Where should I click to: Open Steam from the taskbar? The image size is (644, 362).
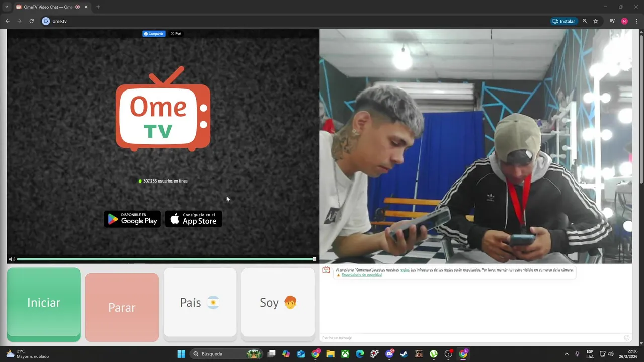pyautogui.click(x=404, y=354)
